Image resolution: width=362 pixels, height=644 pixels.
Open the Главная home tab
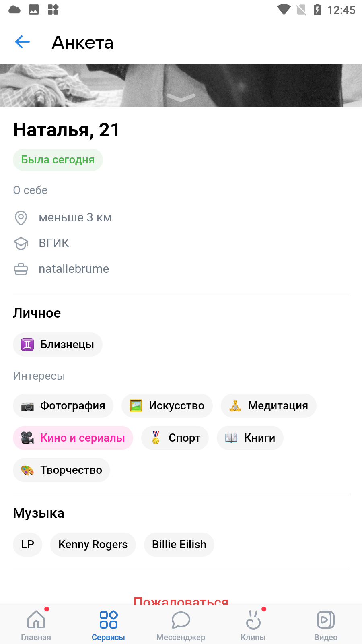36,625
